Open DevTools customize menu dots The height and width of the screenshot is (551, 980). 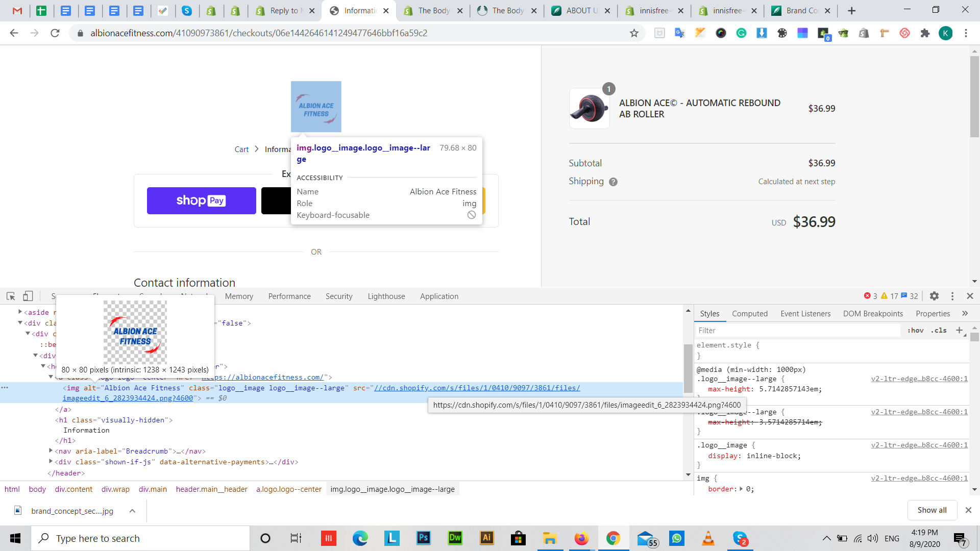point(952,296)
